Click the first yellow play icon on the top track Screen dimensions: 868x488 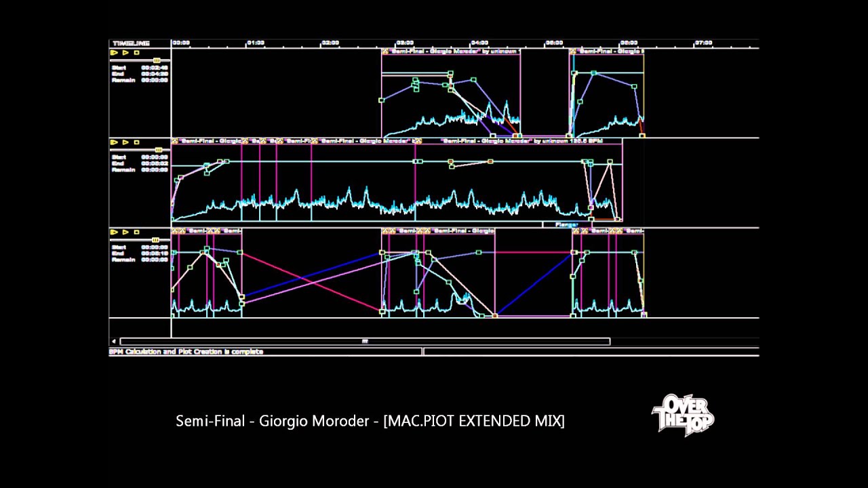pos(114,52)
